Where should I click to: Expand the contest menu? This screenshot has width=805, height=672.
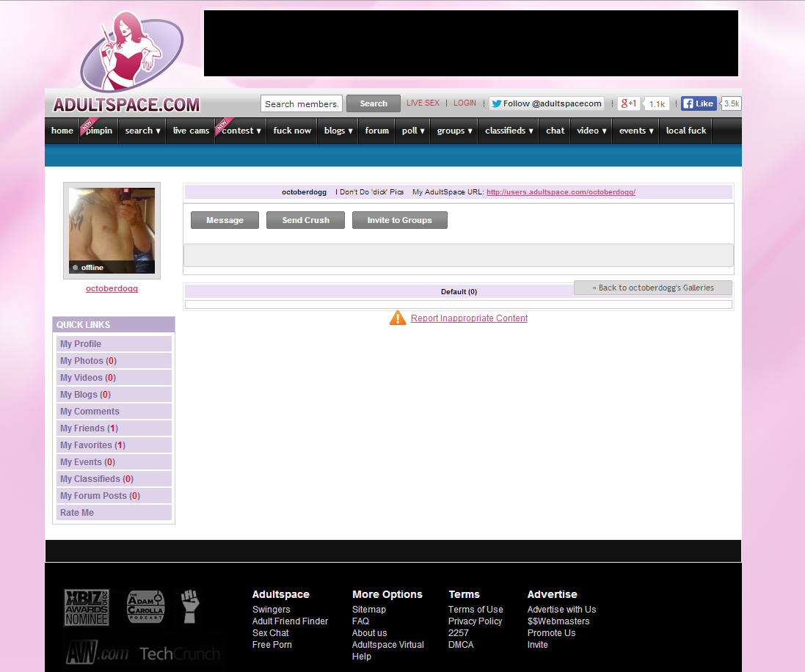coord(241,131)
